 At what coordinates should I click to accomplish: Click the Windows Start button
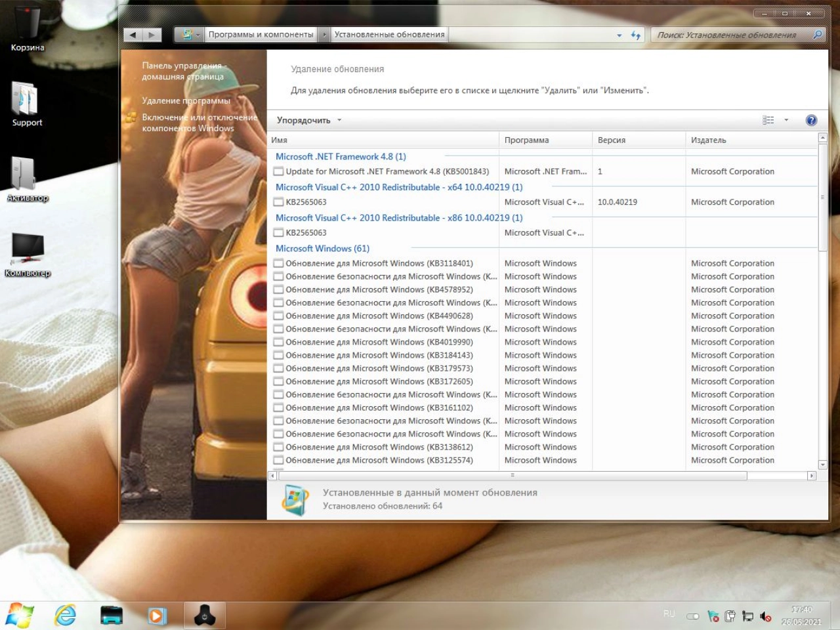click(x=19, y=616)
